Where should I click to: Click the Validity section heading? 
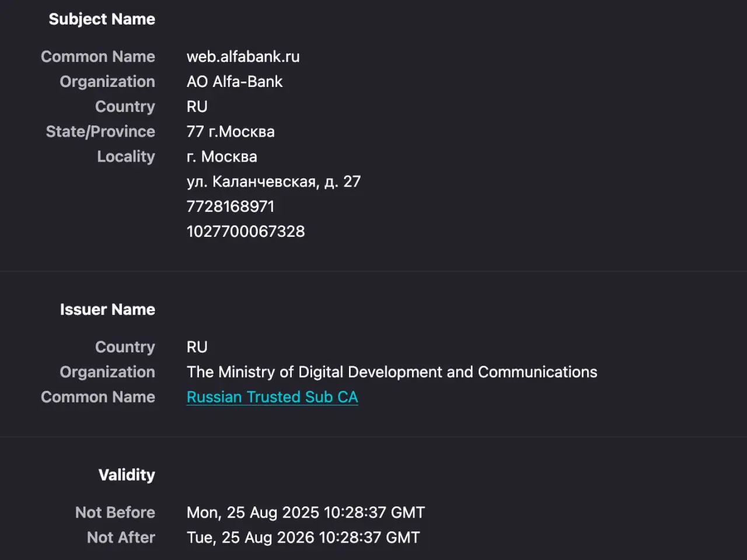point(127,475)
